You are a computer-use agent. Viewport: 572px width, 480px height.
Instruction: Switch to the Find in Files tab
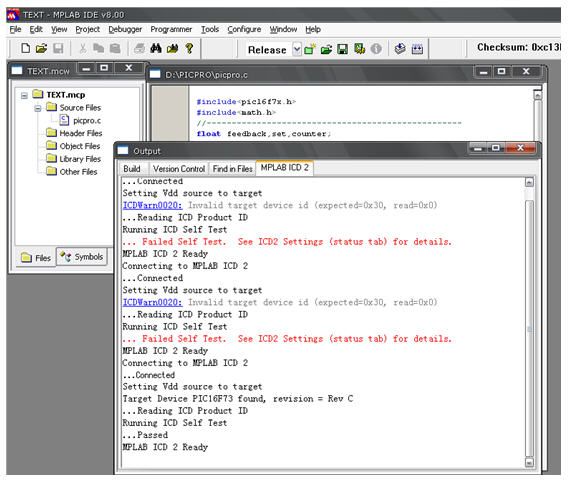pyautogui.click(x=232, y=169)
